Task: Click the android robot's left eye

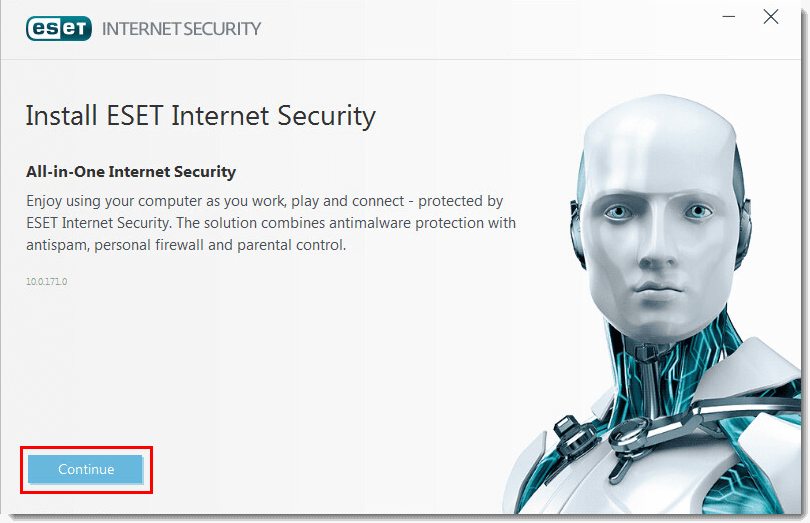Action: [618, 211]
